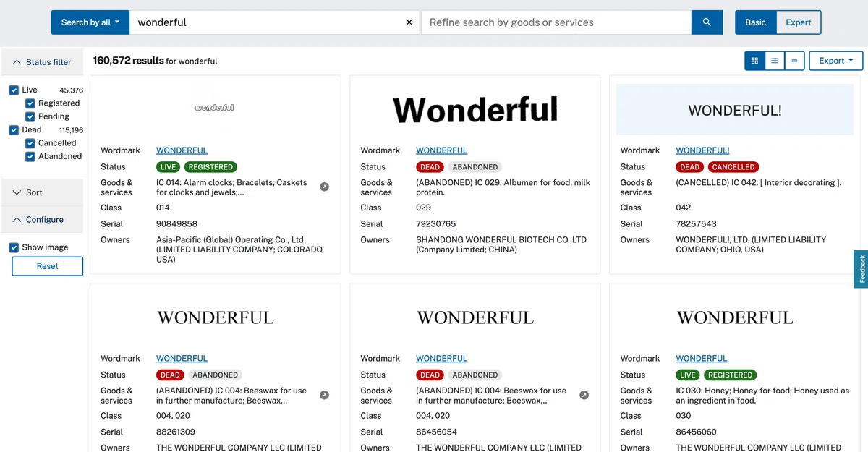Click the mark image above serial 86456054
868x452 pixels.
(x=475, y=317)
